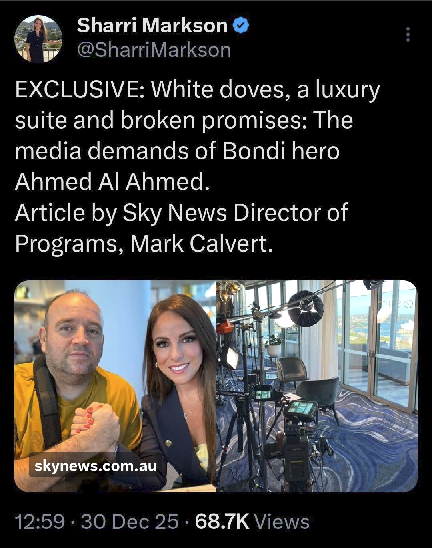Click the round studio light in the photo
The image size is (432, 548).
[x=306, y=309]
